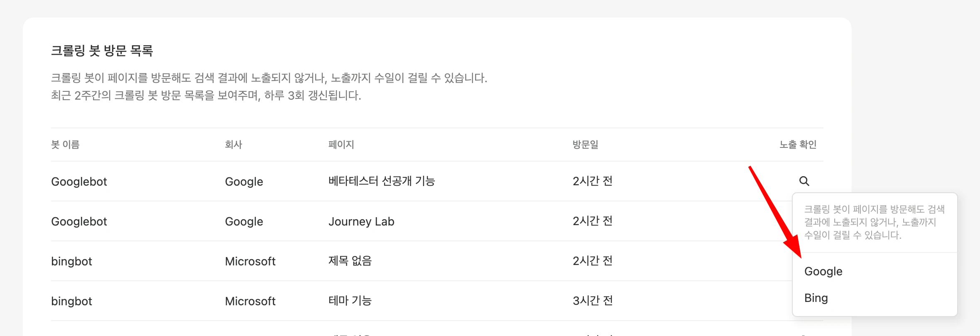Viewport: 980px width, 336px height.
Task: Click the gray notice text inside the popup
Action: pos(875,222)
